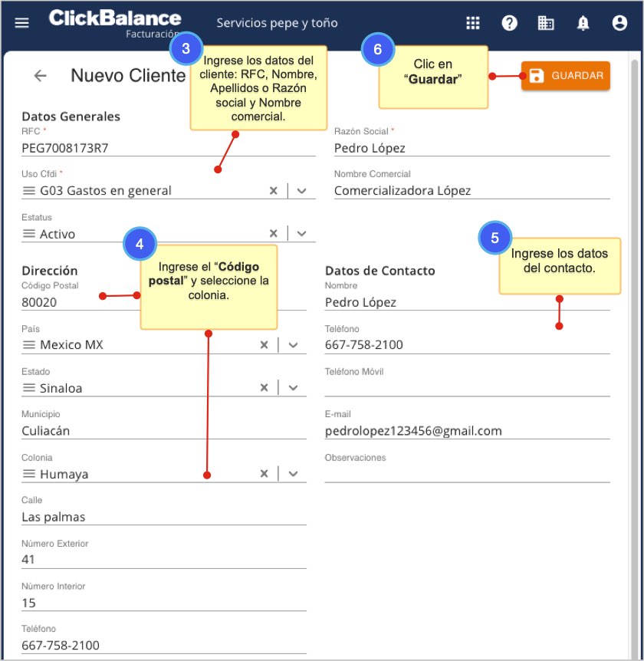The height and width of the screenshot is (661, 644).
Task: Expand the Uso Cfdi dropdown
Action: 302,191
